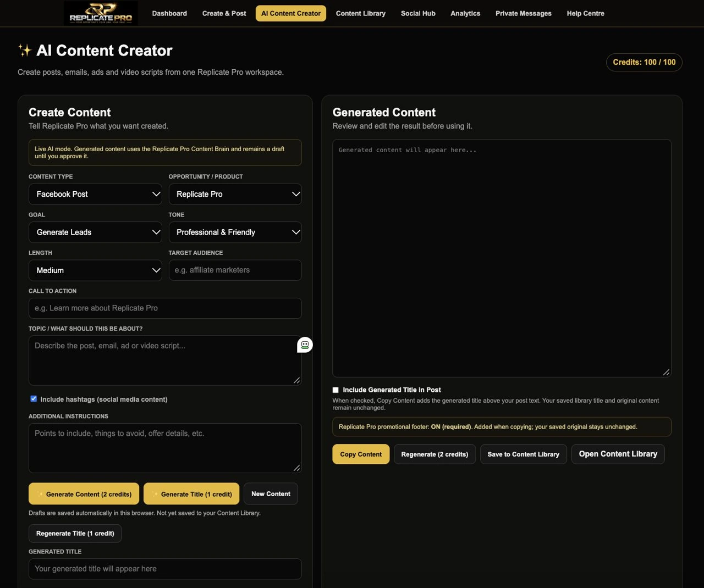The width and height of the screenshot is (704, 588).
Task: Click the Copy Content button
Action: pyautogui.click(x=361, y=454)
